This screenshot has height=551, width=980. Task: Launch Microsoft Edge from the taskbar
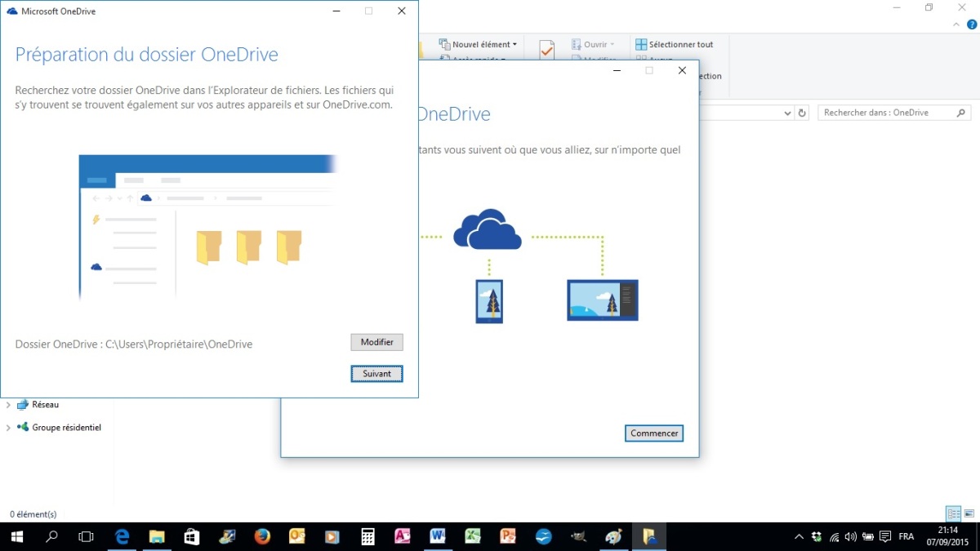coord(122,536)
